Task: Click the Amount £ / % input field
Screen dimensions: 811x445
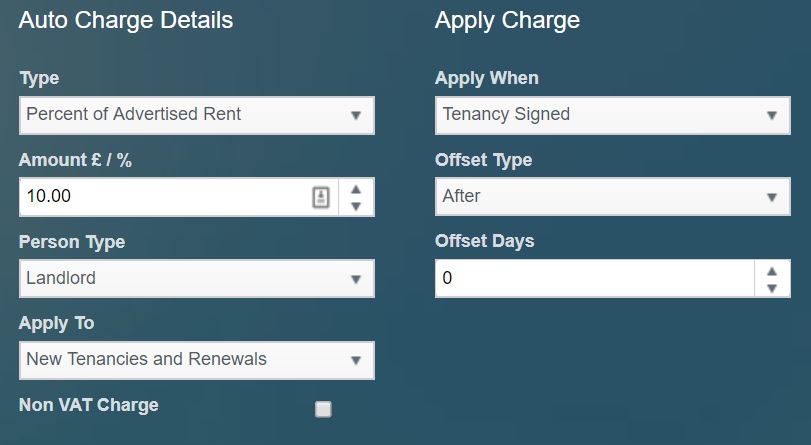Action: pos(160,197)
